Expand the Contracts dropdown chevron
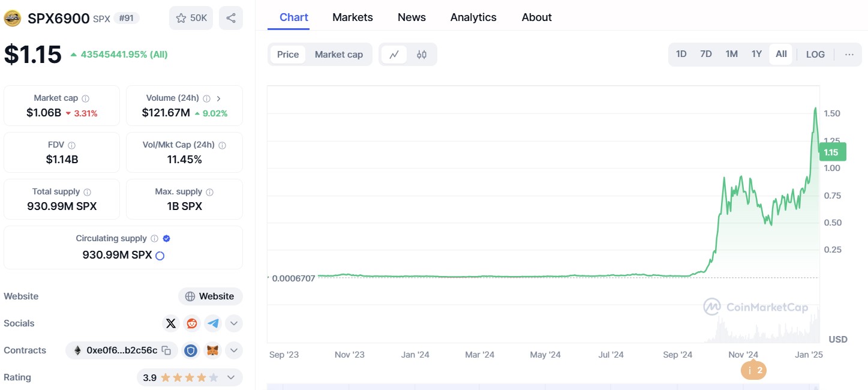Image resolution: width=868 pixels, height=390 pixels. pos(234,350)
